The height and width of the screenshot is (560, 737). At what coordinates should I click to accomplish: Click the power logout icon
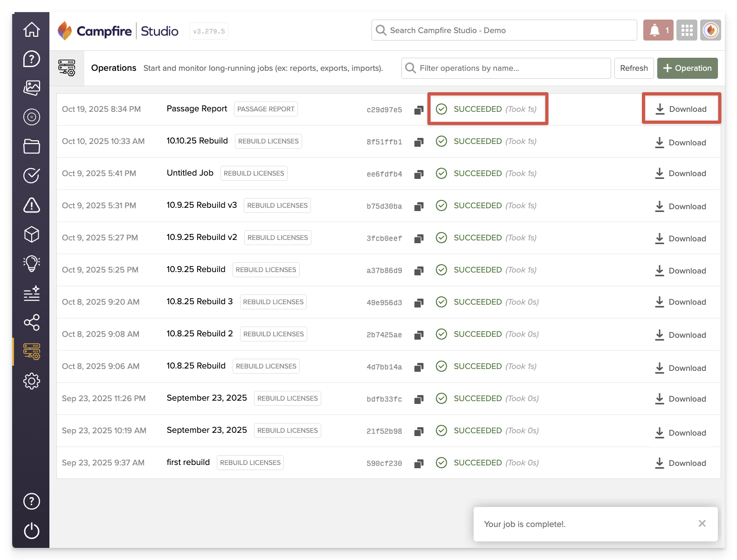[x=32, y=531]
